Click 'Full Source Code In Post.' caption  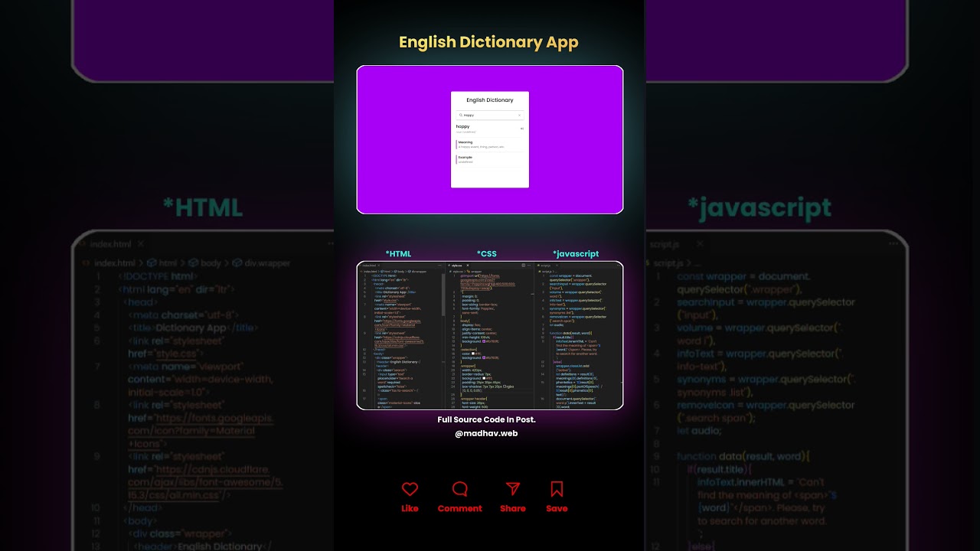pos(486,419)
